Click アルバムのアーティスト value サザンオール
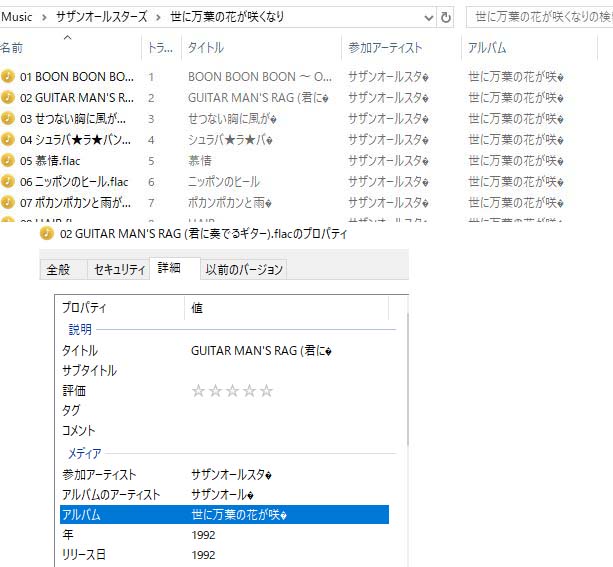613x567 pixels. click(x=222, y=495)
